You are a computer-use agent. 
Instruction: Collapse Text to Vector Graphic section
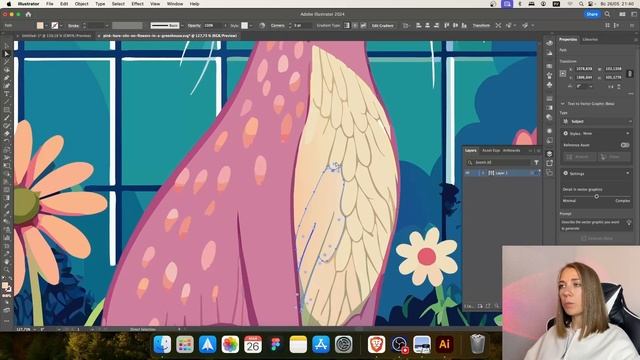click(x=563, y=104)
